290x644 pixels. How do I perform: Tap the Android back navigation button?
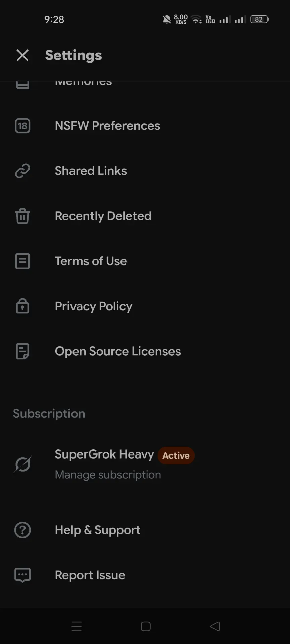[x=215, y=626]
